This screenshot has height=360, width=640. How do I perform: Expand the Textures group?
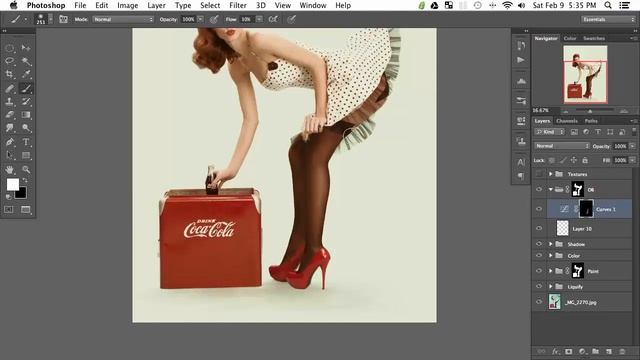click(551, 174)
